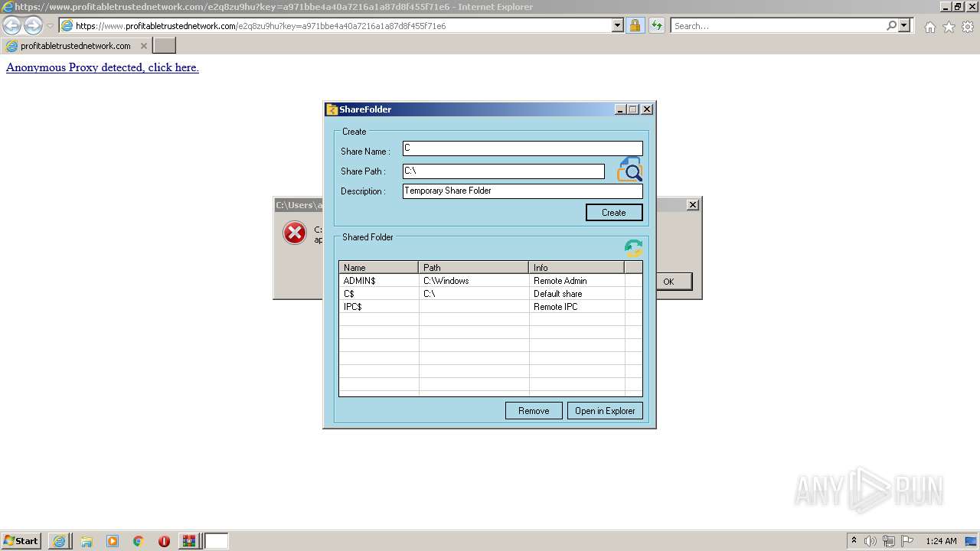Go forward in Internet Explorer
This screenshot has height=551, width=980.
tap(33, 25)
